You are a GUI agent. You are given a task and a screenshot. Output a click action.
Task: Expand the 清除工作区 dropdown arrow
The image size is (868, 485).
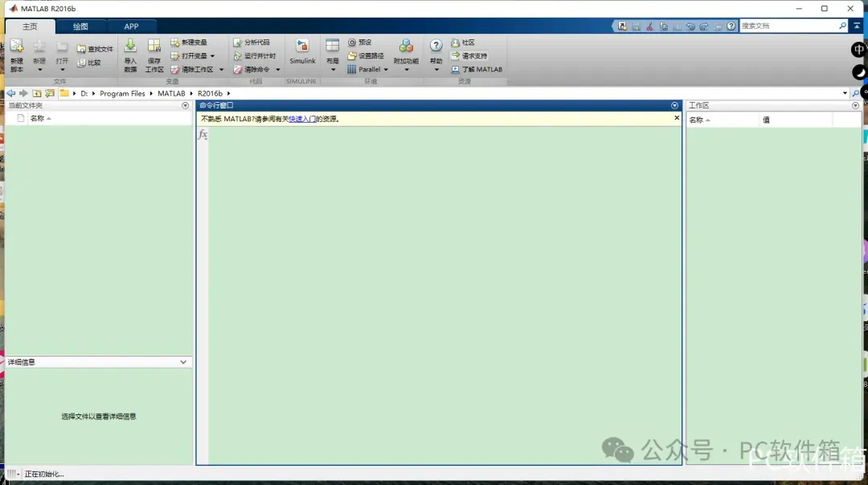click(x=222, y=70)
